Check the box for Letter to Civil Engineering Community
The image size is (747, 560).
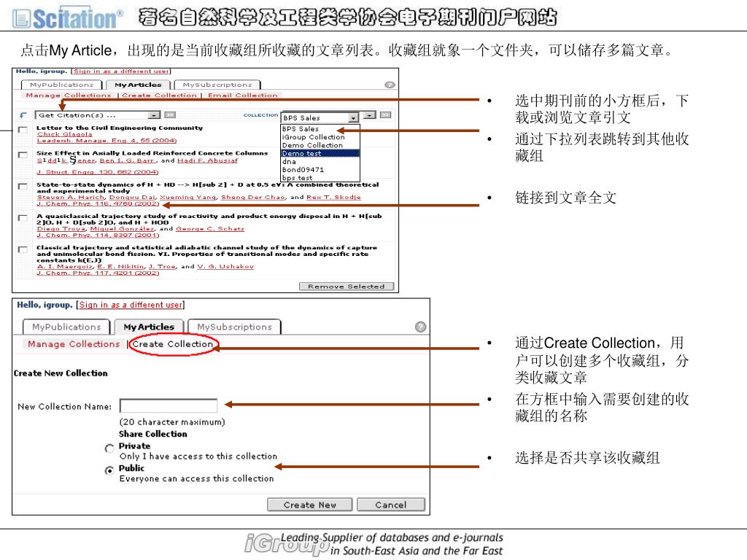[x=23, y=130]
